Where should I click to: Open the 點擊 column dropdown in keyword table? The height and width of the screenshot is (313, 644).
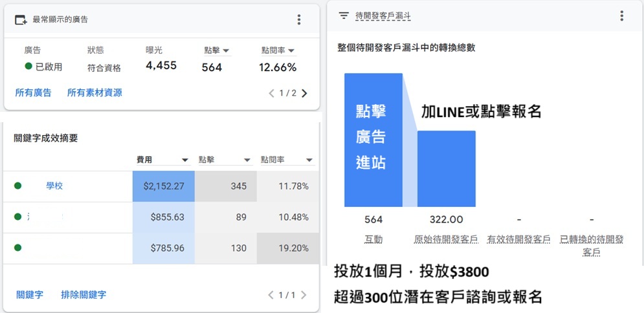point(247,160)
